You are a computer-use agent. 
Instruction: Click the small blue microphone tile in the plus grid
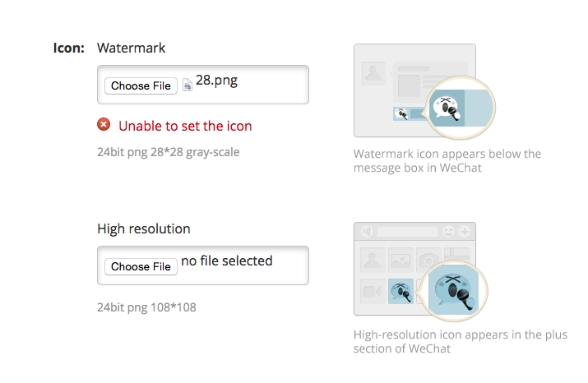pos(400,291)
